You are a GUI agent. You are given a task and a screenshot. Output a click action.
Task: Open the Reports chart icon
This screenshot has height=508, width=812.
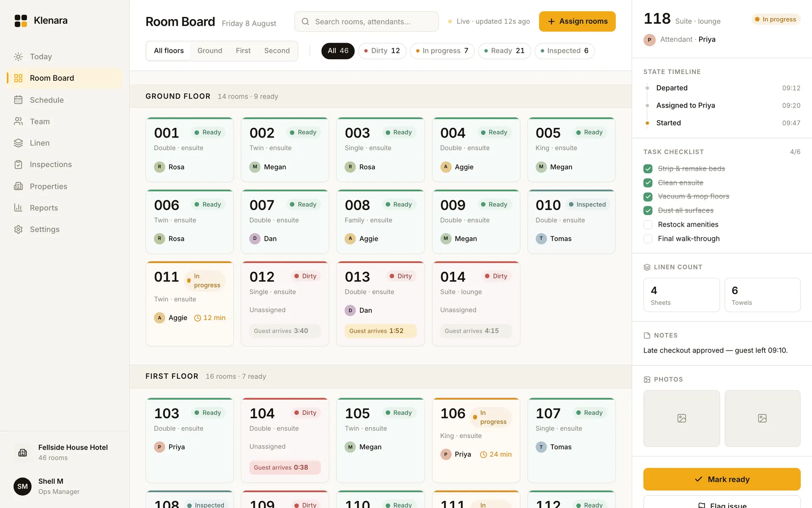coord(18,208)
